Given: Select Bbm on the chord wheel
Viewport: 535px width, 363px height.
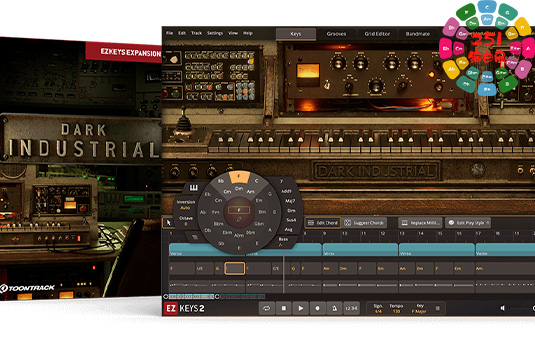Looking at the screenshot, I should tap(218, 224).
